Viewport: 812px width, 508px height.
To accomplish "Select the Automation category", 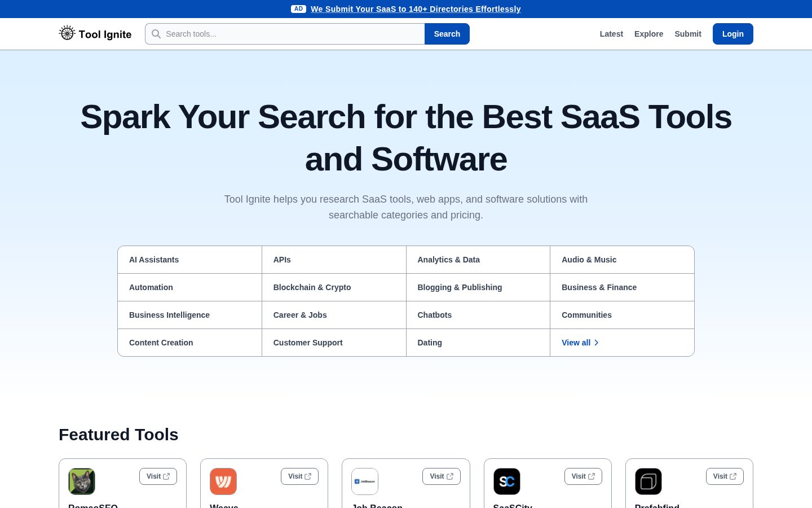I will pos(189,287).
